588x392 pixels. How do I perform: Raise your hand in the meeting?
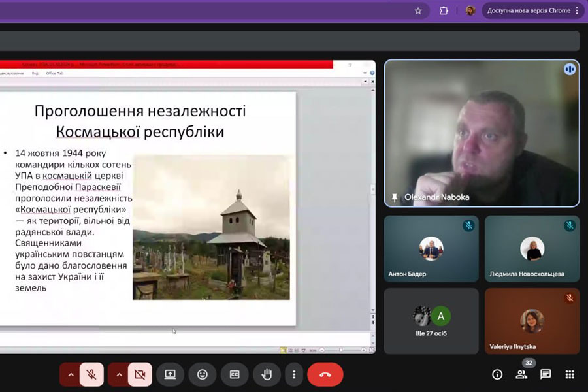click(267, 374)
